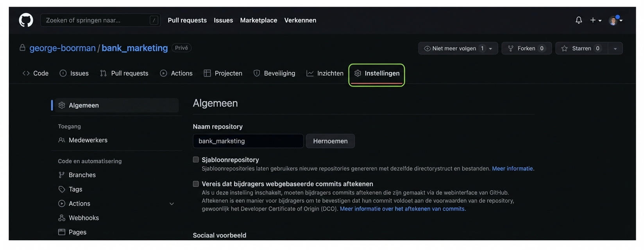Click the Tags icon in sidebar
The image size is (644, 250).
click(62, 189)
